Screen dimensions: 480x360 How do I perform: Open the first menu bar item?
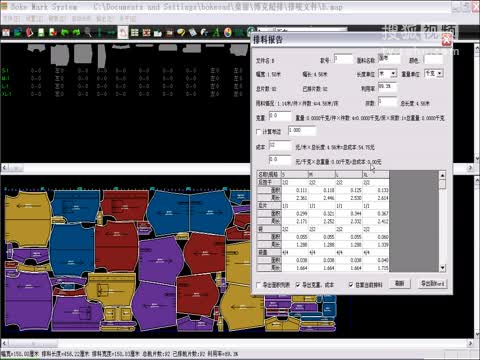[11, 19]
